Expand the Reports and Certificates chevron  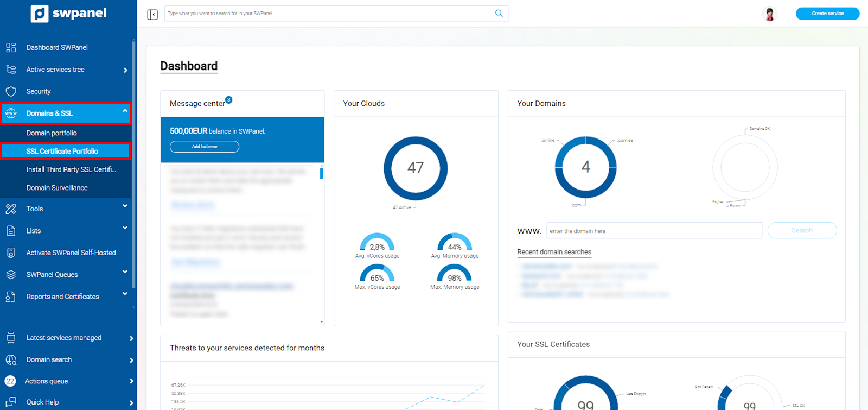pyautogui.click(x=125, y=294)
